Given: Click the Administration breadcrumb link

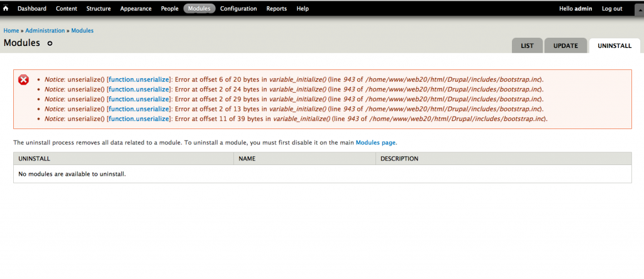Looking at the screenshot, I should [x=45, y=30].
